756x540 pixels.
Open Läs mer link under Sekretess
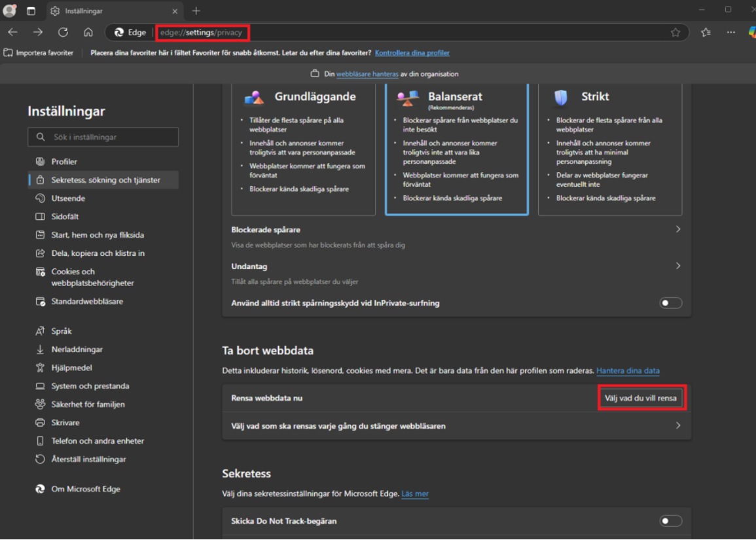pos(414,494)
